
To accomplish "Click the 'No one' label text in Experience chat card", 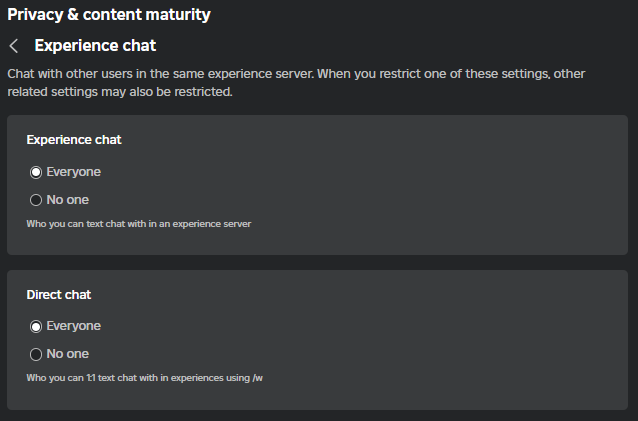I will (x=67, y=200).
